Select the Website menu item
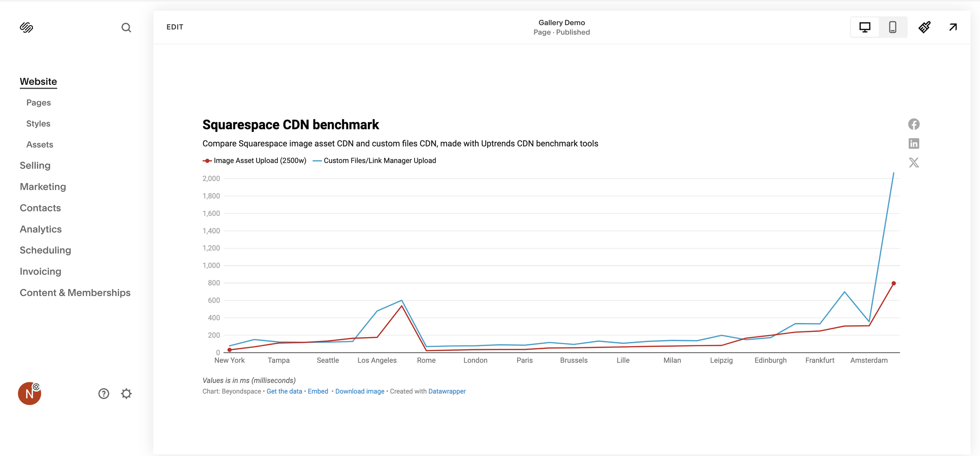The image size is (980, 456). pos(38,82)
